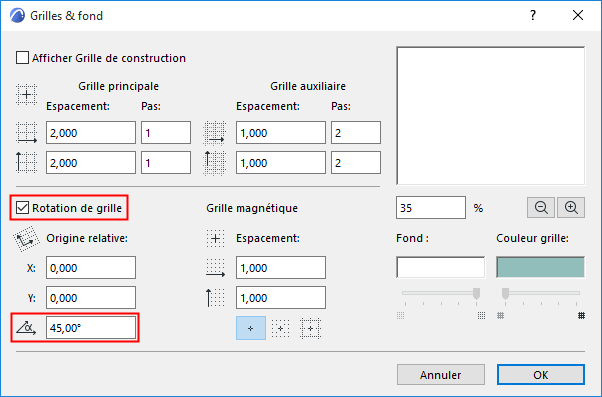Image resolution: width=602 pixels, height=397 pixels.
Task: Click Grille magnétique horizontal Espacement field
Action: click(x=281, y=268)
